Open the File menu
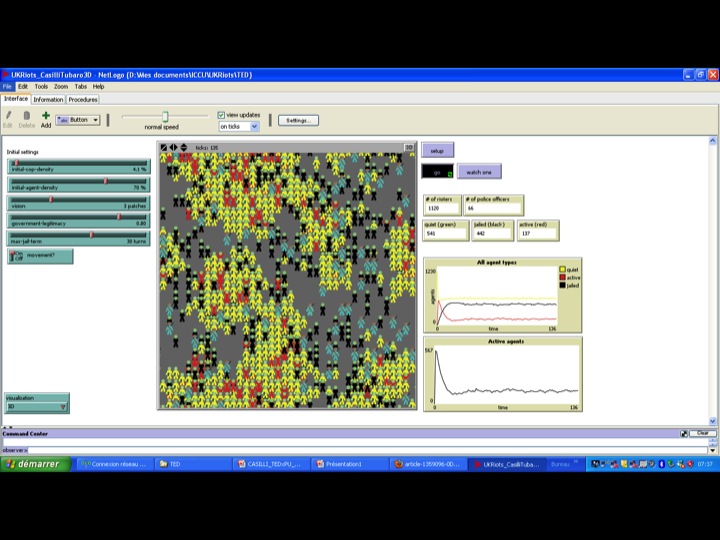The width and height of the screenshot is (720, 540). (x=7, y=86)
